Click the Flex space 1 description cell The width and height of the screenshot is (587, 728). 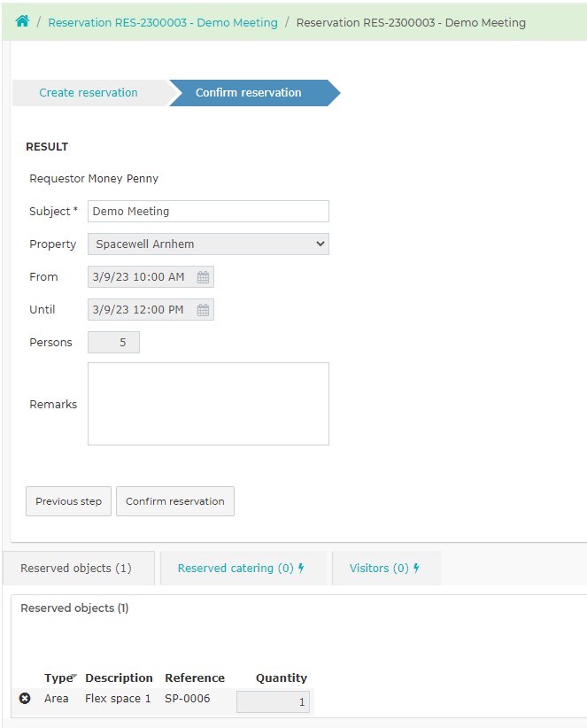coord(118,698)
